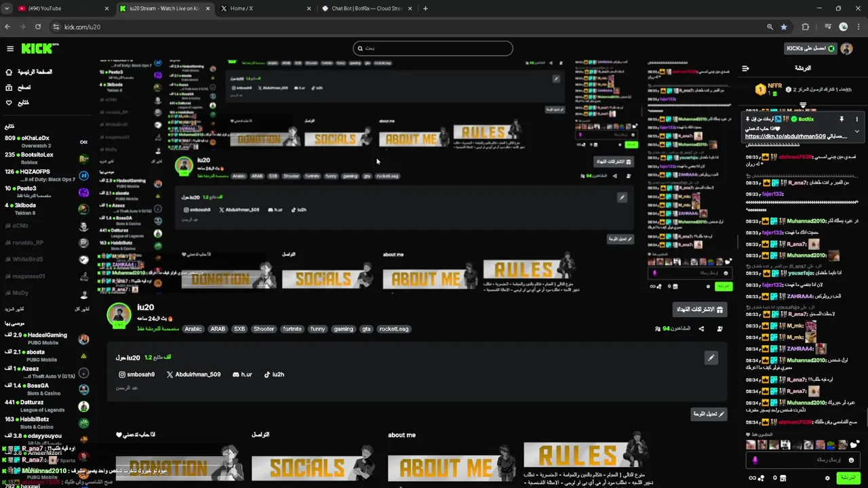Open Chrome extensions puzzle icon
The width and height of the screenshot is (868, 488).
pyautogui.click(x=806, y=26)
